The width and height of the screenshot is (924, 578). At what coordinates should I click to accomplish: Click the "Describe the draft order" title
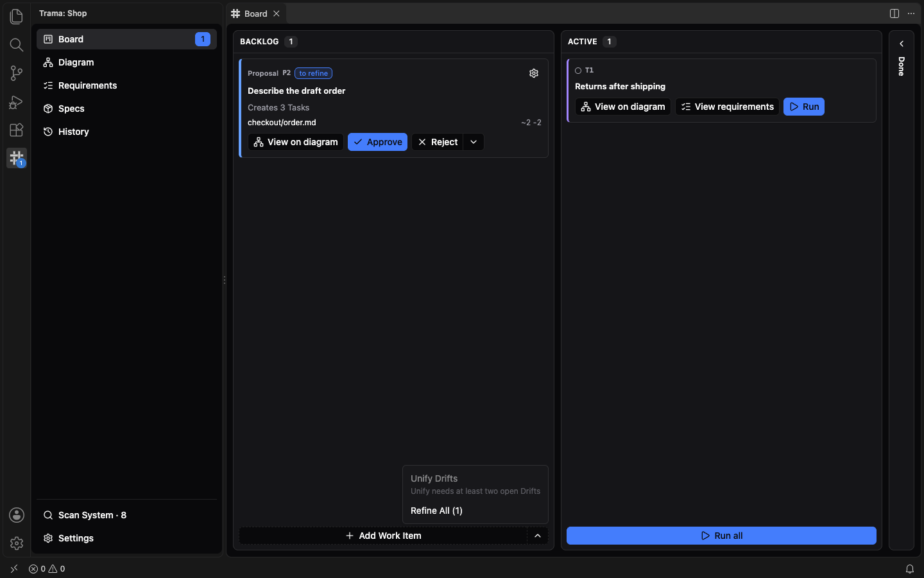click(x=296, y=91)
